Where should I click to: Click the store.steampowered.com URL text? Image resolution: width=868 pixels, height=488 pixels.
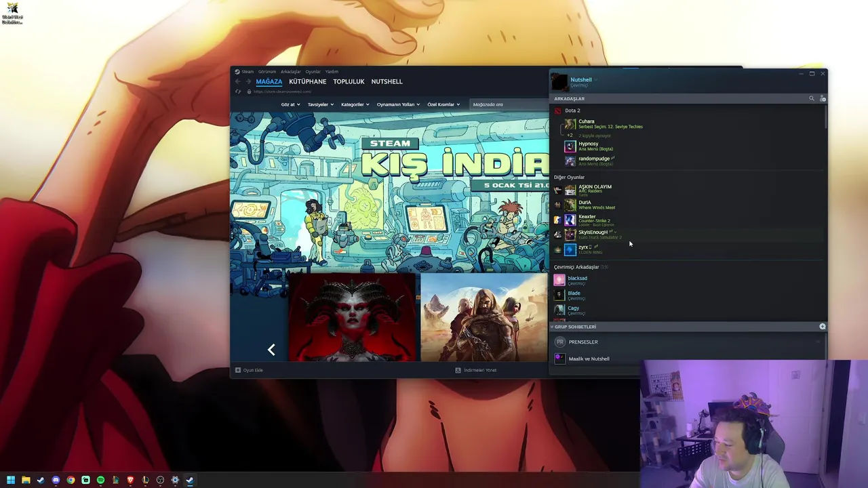[282, 91]
